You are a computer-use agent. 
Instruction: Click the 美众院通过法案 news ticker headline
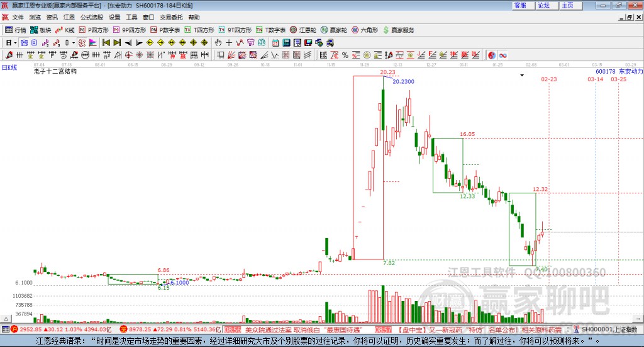(303, 330)
